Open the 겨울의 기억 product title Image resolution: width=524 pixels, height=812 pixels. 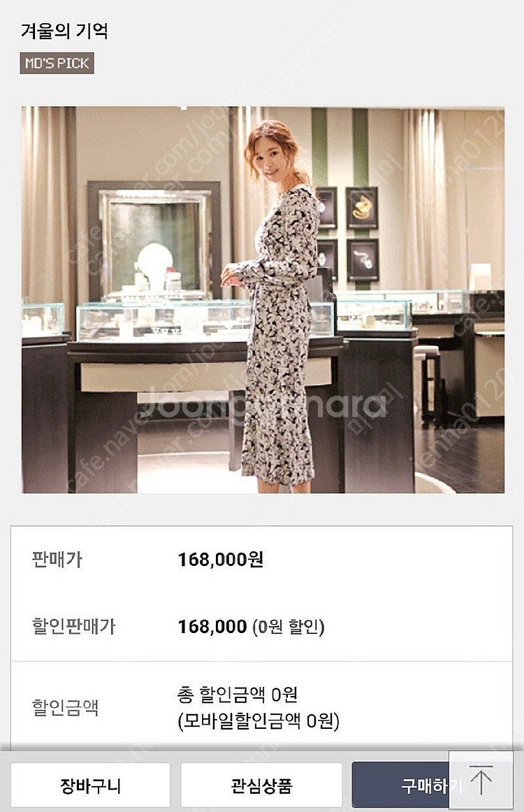point(64,31)
